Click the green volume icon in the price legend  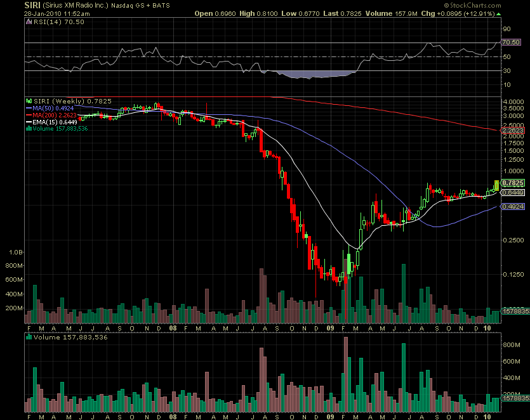tap(29, 128)
